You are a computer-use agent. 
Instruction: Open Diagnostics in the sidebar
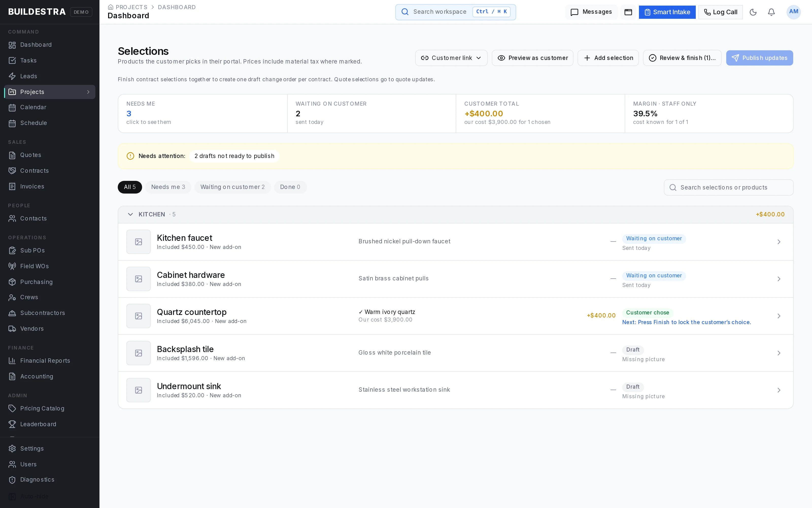point(50,480)
